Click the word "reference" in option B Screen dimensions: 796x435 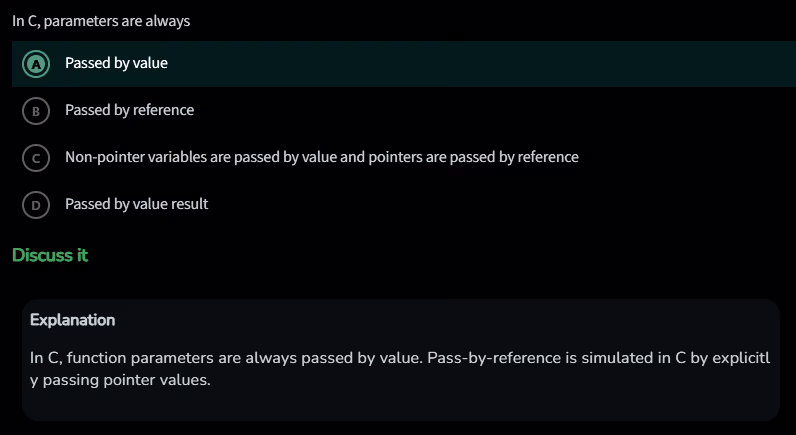(x=163, y=110)
